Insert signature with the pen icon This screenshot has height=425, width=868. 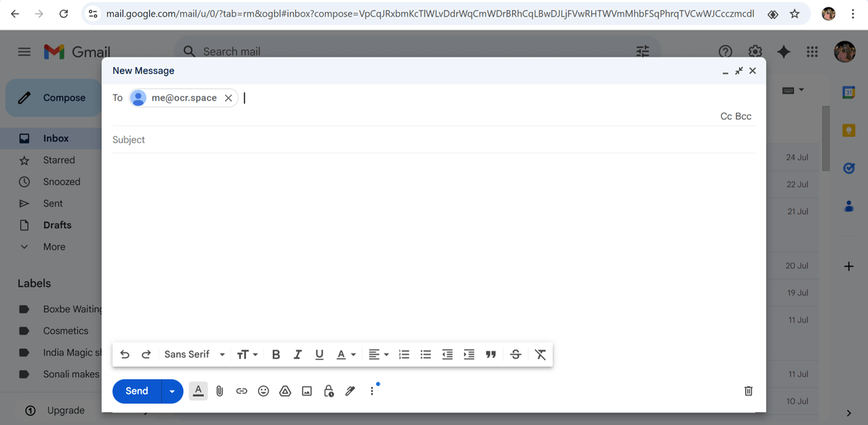coord(350,391)
